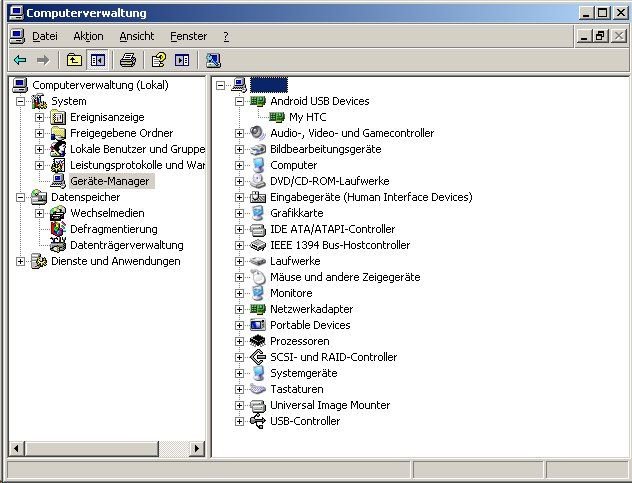Screen dimensions: 632x483
Task: Maximize the Computerverwaltung window
Action: pos(603,13)
